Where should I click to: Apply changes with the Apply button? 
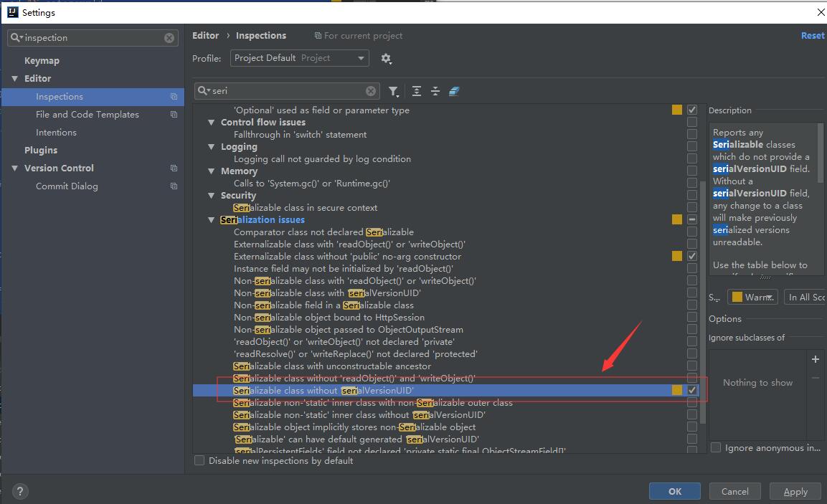[795, 491]
